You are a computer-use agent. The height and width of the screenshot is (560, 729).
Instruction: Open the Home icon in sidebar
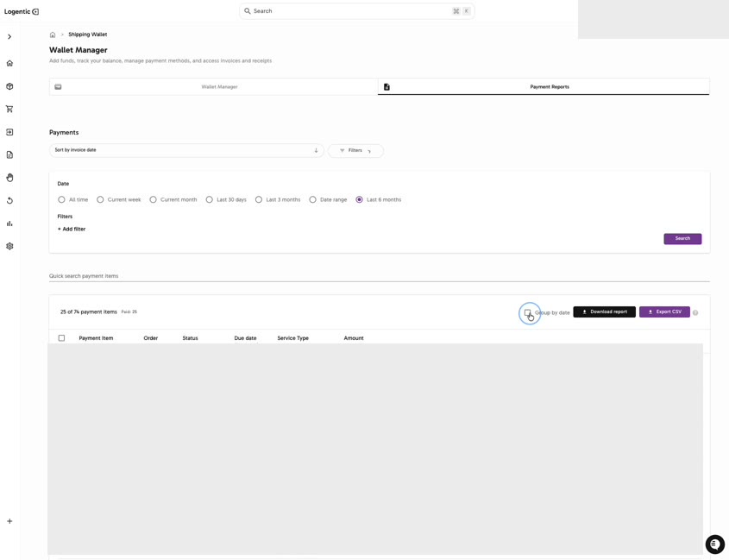pyautogui.click(x=9, y=63)
